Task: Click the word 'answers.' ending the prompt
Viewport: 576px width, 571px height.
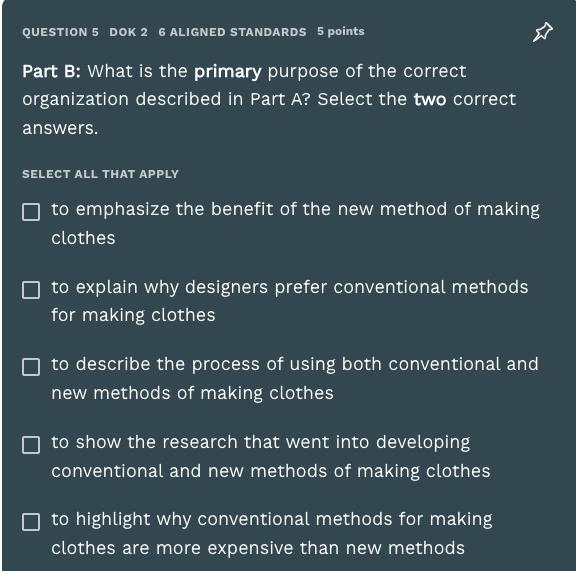Action: (60, 129)
